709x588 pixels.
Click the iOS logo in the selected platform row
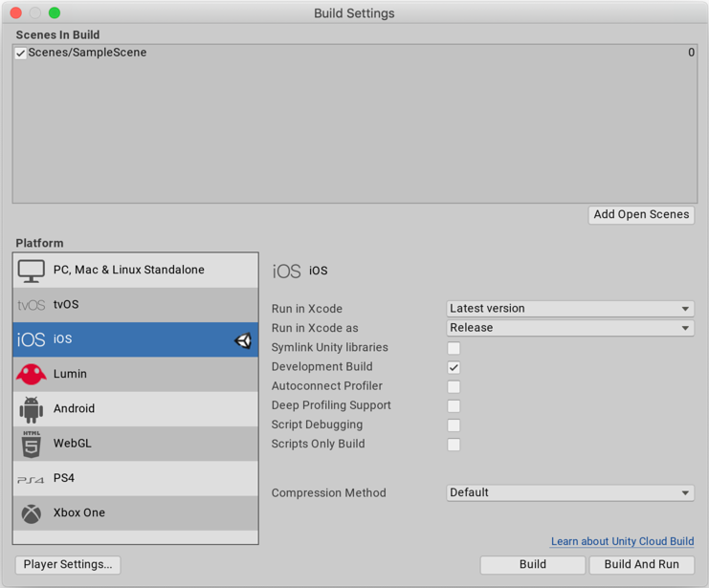tap(31, 339)
